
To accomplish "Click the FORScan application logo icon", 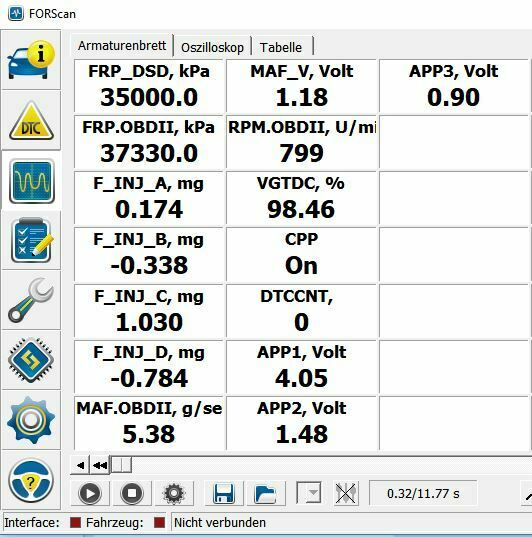I will click(x=16, y=14).
